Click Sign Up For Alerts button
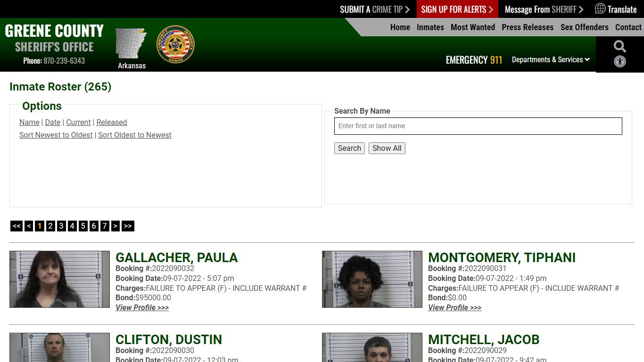The image size is (644, 362). point(457,9)
